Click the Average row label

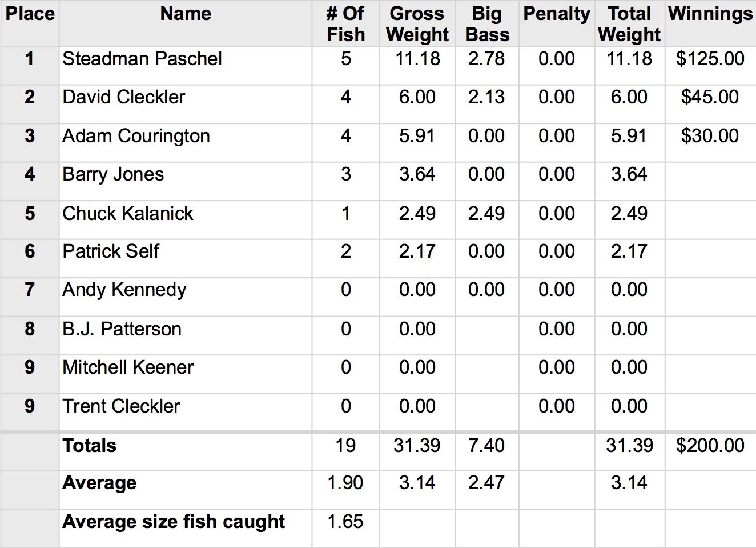pyautogui.click(x=99, y=483)
